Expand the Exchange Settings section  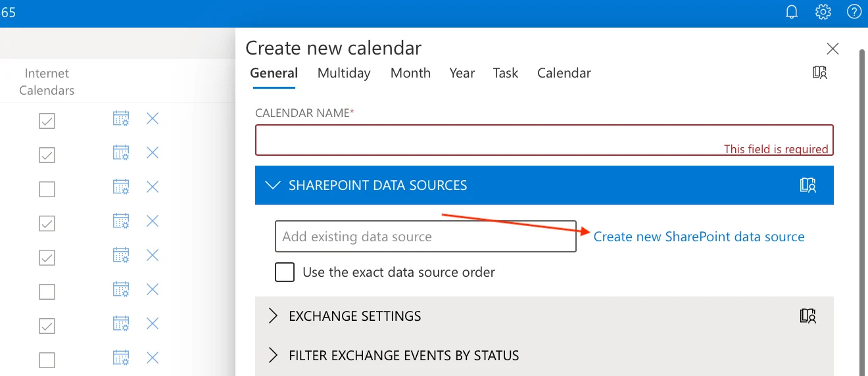273,316
